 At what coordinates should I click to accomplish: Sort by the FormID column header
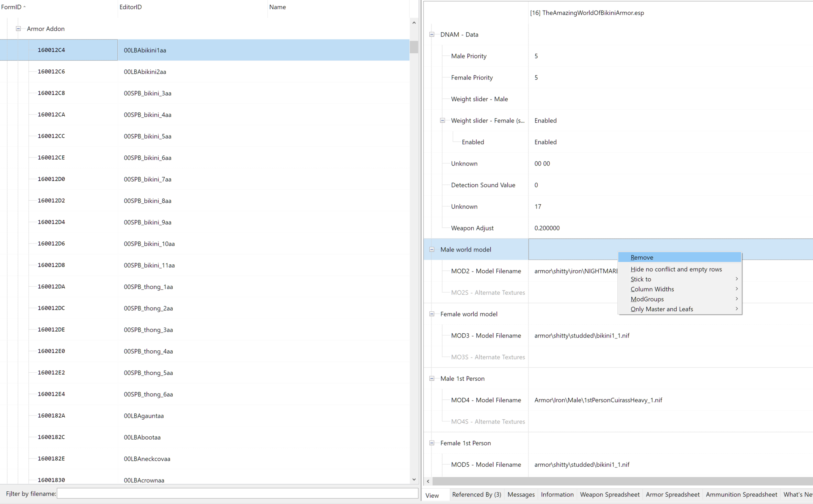pos(58,7)
